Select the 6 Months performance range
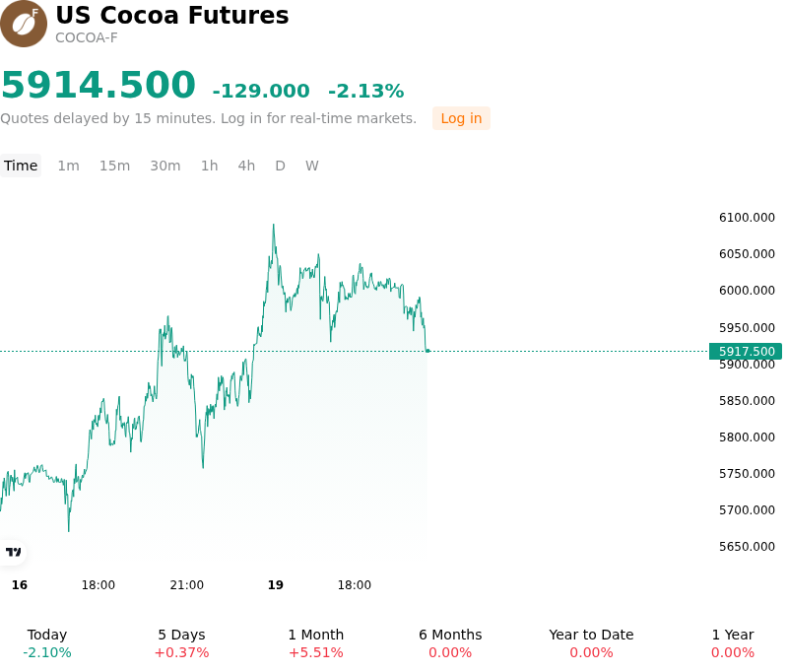The image size is (788, 672). pyautogui.click(x=450, y=643)
